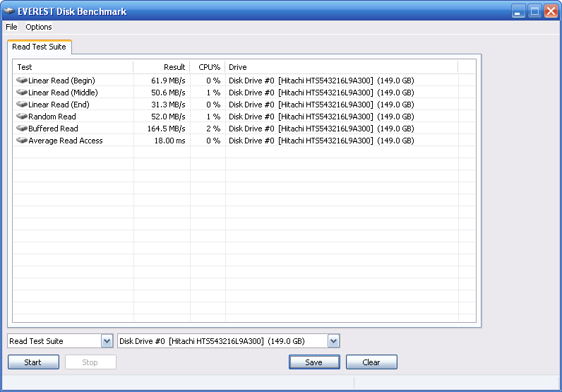Click the Stop button
The image size is (562, 392).
[x=90, y=362]
